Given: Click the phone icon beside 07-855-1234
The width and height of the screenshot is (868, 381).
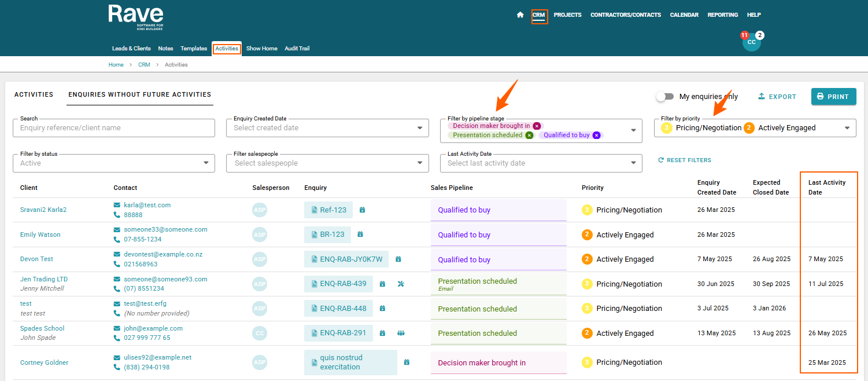Looking at the screenshot, I should (x=117, y=239).
